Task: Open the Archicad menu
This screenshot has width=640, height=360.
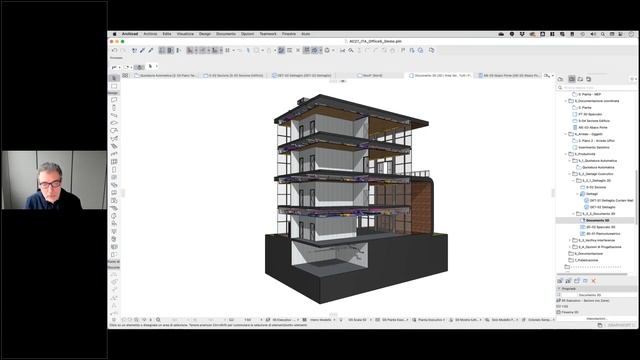Action: coord(130,34)
